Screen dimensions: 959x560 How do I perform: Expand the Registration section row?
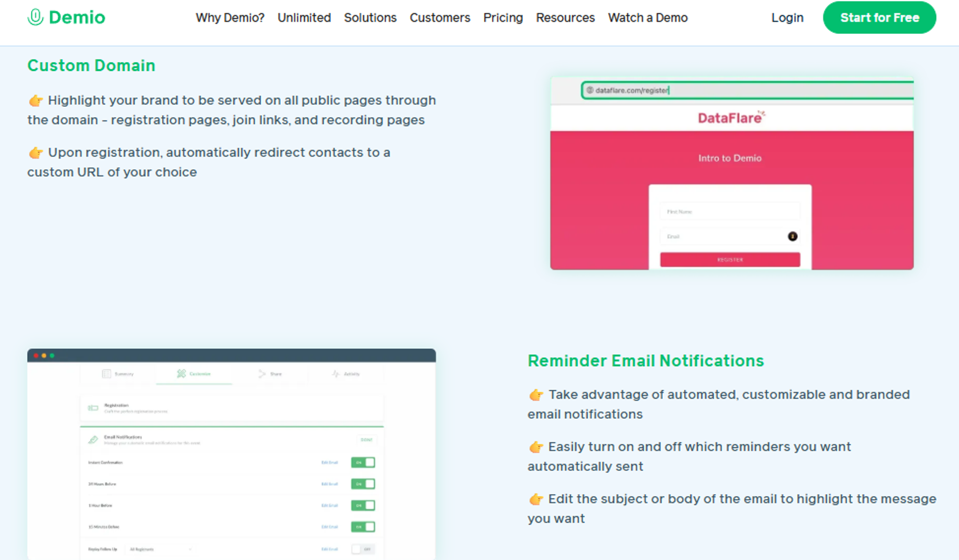pos(232,408)
